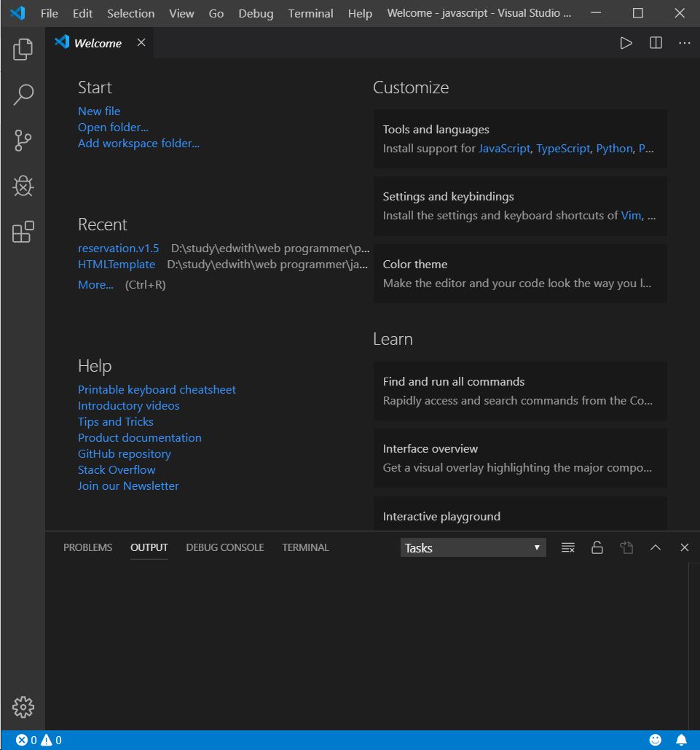Install Vim keybindings link
Screen dimensions: 700x750
[x=631, y=215]
